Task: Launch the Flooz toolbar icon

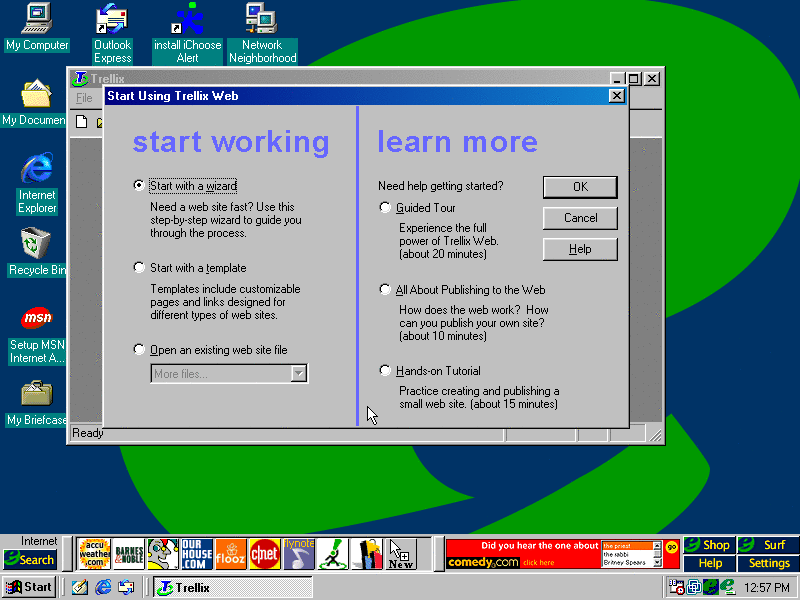Action: [230, 553]
